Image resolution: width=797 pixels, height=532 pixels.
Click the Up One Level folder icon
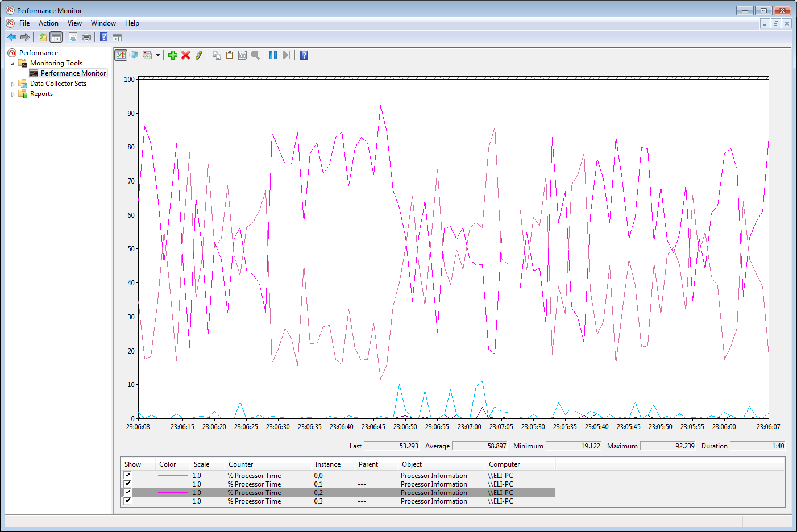pos(43,38)
